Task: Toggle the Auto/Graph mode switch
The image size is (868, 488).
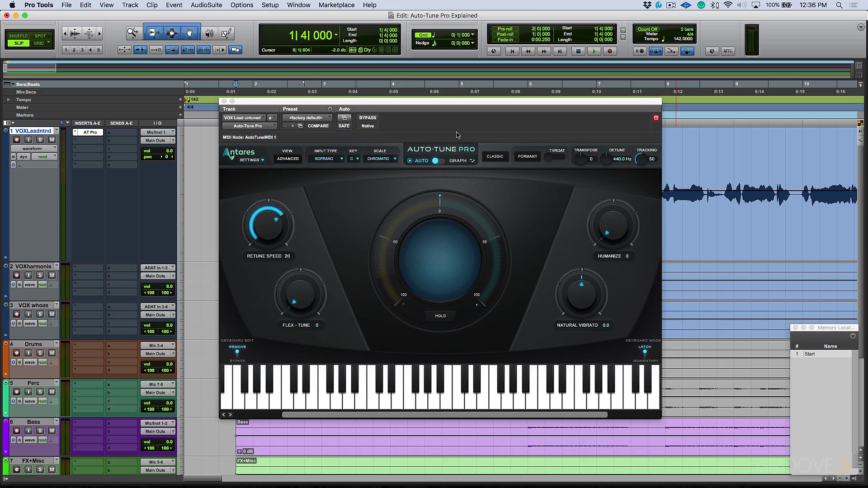Action: [438, 161]
